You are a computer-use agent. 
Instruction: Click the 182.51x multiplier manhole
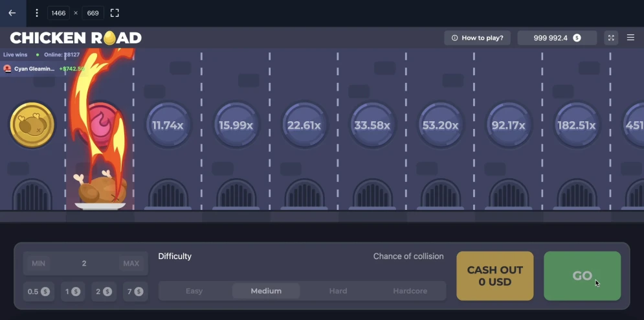point(576,125)
